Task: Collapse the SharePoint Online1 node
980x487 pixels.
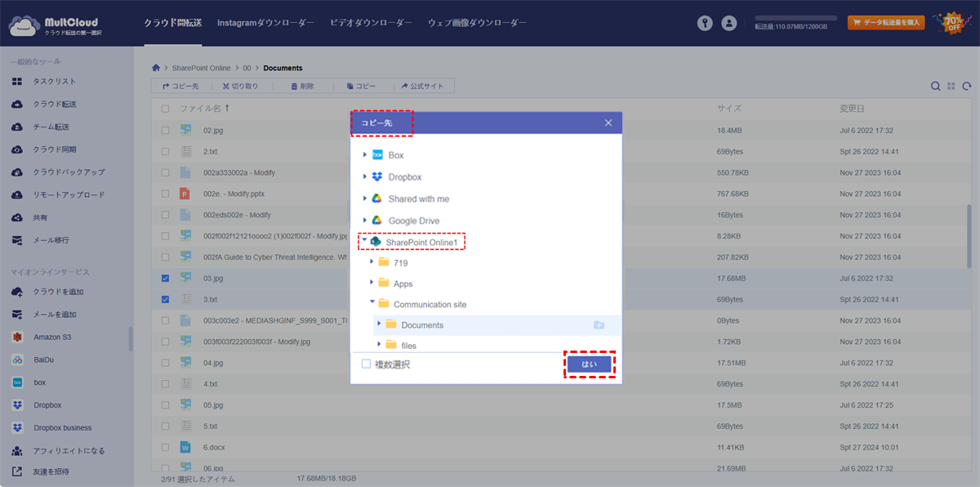Action: [x=364, y=242]
